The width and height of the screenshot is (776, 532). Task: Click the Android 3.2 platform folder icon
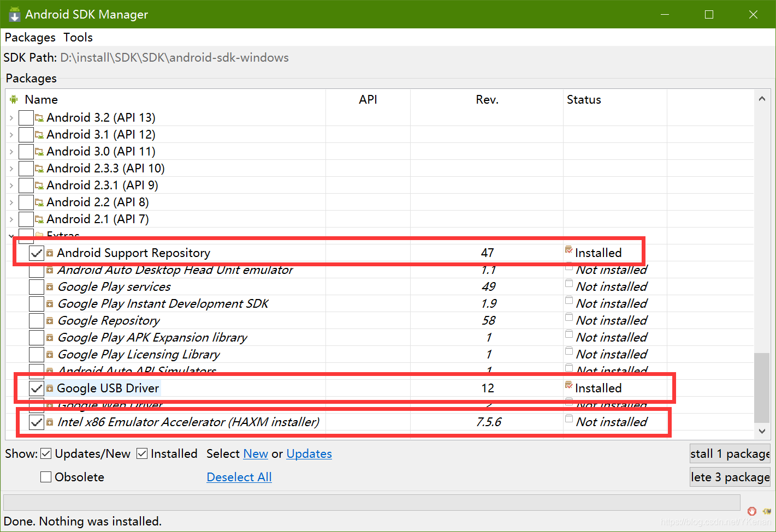pyautogui.click(x=39, y=118)
